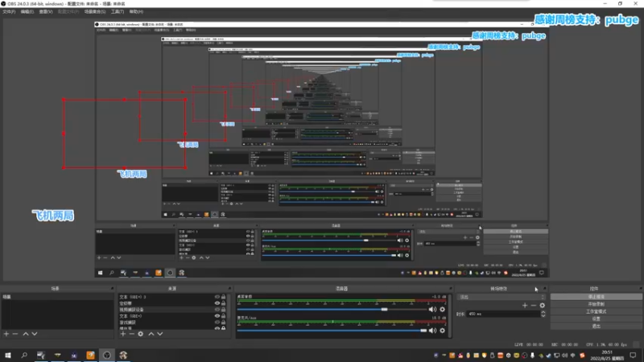Open the 文件(F) menu
Image resolution: width=644 pixels, height=362 pixels.
click(9, 12)
